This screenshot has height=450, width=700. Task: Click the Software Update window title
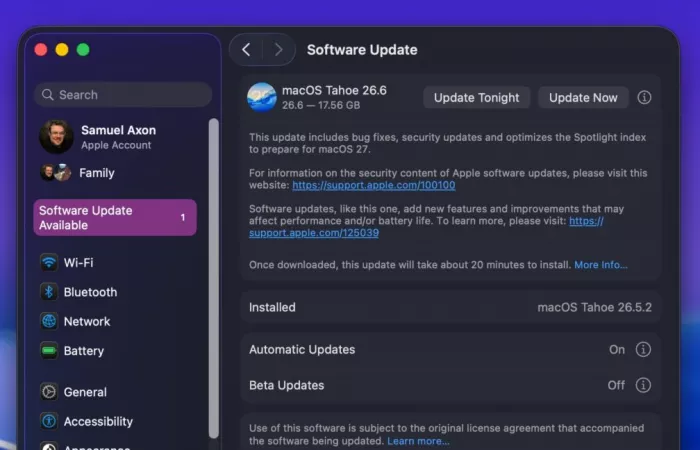362,50
